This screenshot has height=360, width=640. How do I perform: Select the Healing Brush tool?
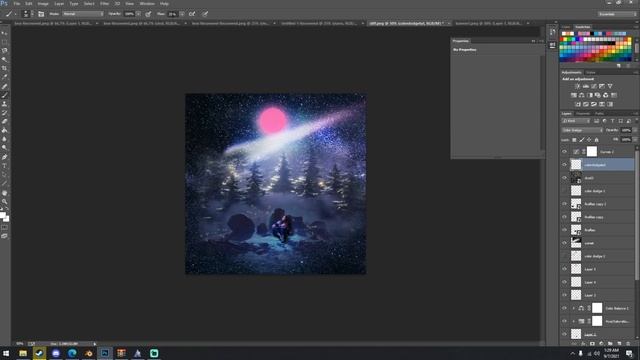point(4,86)
